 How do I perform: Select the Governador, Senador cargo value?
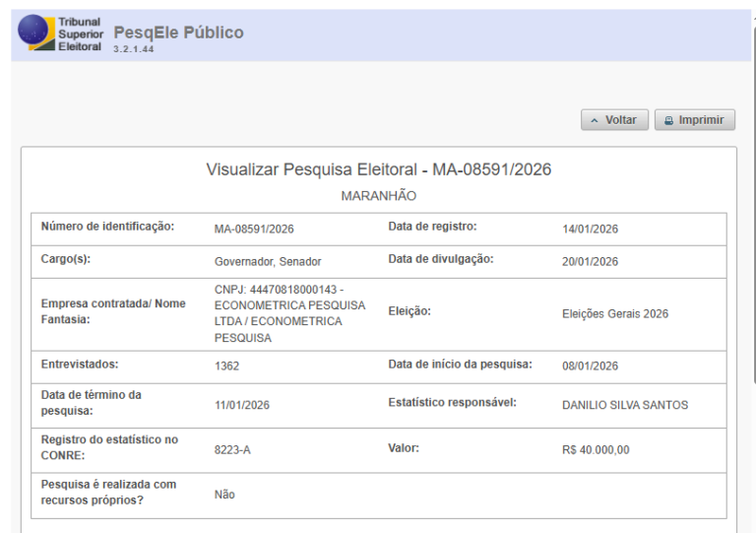tap(268, 262)
